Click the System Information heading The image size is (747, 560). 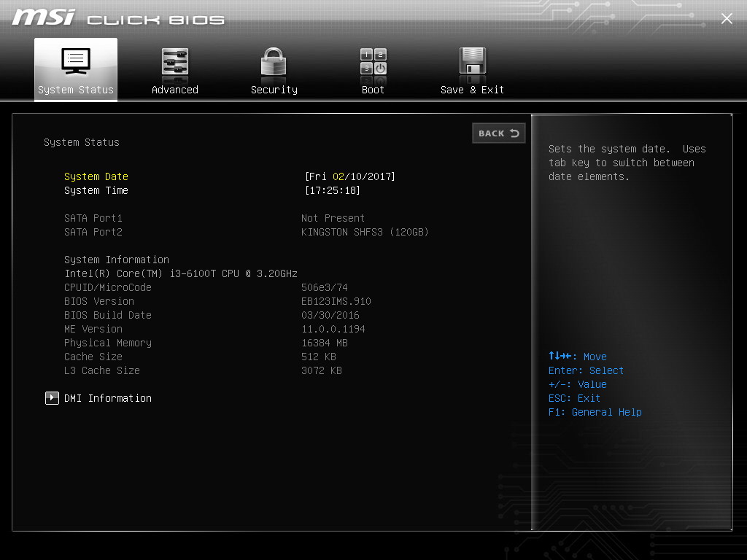(x=117, y=260)
